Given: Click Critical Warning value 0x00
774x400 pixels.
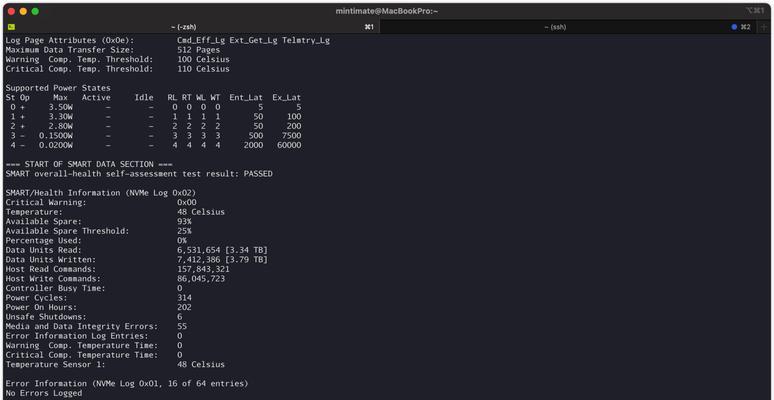Looking at the screenshot, I should [x=187, y=202].
